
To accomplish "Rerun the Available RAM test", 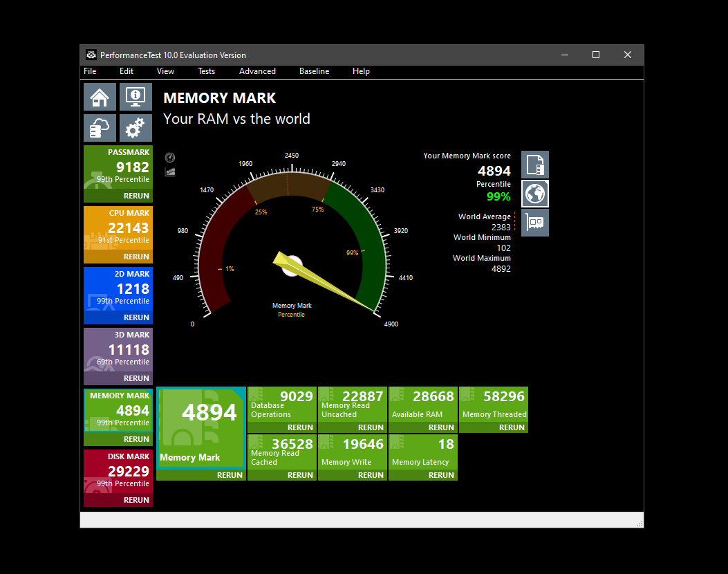I will pos(441,427).
